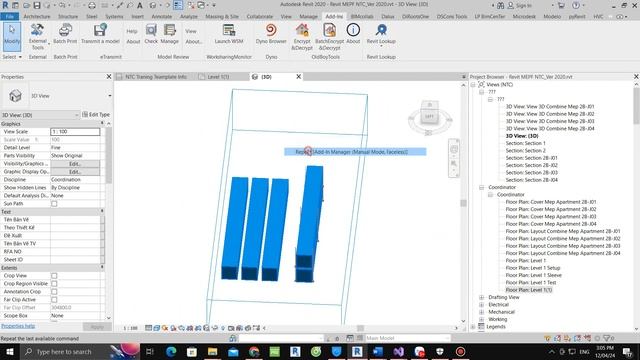Click Transmit a model icon
Image resolution: width=640 pixels, height=360 pixels.
coord(100,34)
